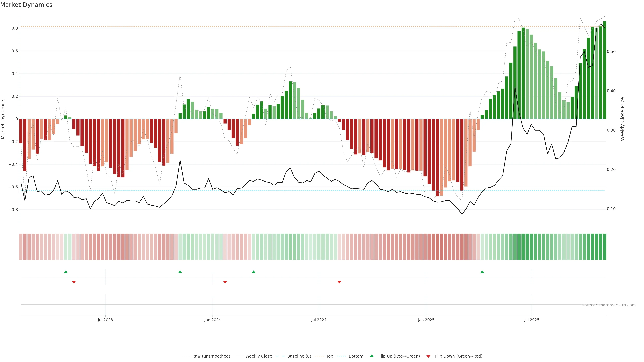This screenshot has width=644, height=362.
Task: Click the green flip-up marker before Jan 2024
Action: pos(180,272)
